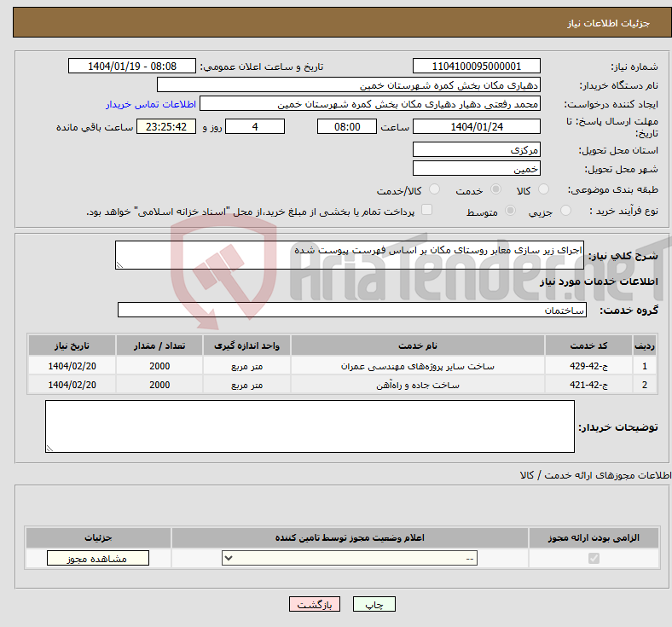Click the شماره نیاز field 1104100095000001
Viewport: 672px width, 627px height.
point(476,66)
